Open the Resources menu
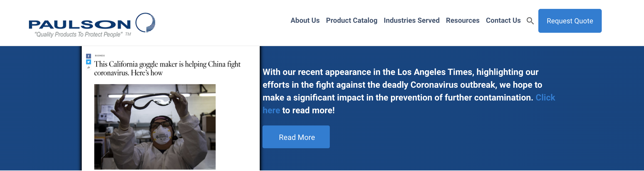The width and height of the screenshot is (644, 171). pos(462,20)
